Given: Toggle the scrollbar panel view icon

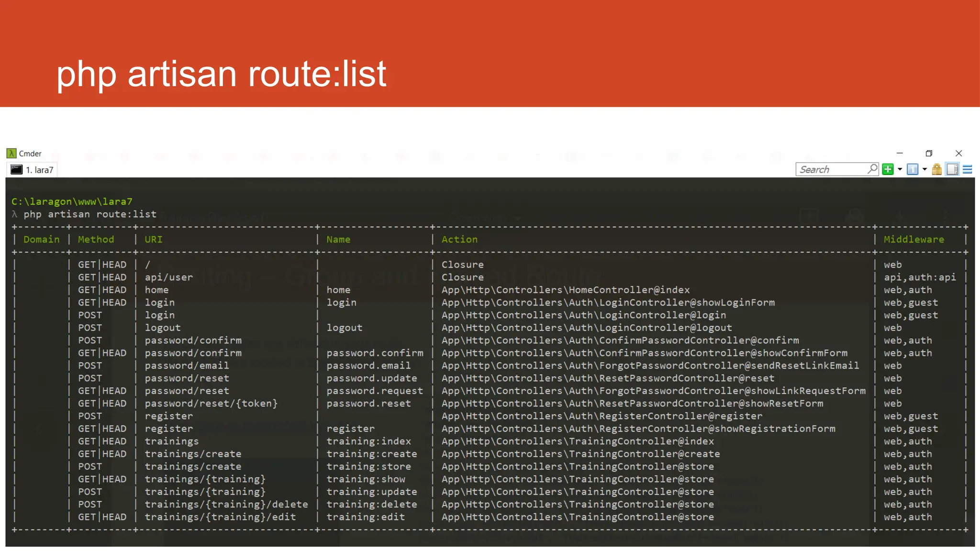Looking at the screenshot, I should [x=952, y=169].
